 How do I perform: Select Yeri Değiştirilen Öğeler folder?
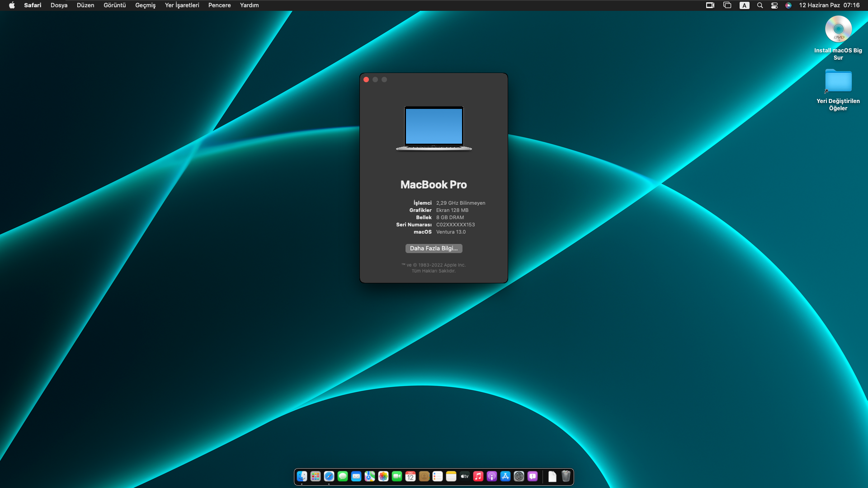pos(838,81)
